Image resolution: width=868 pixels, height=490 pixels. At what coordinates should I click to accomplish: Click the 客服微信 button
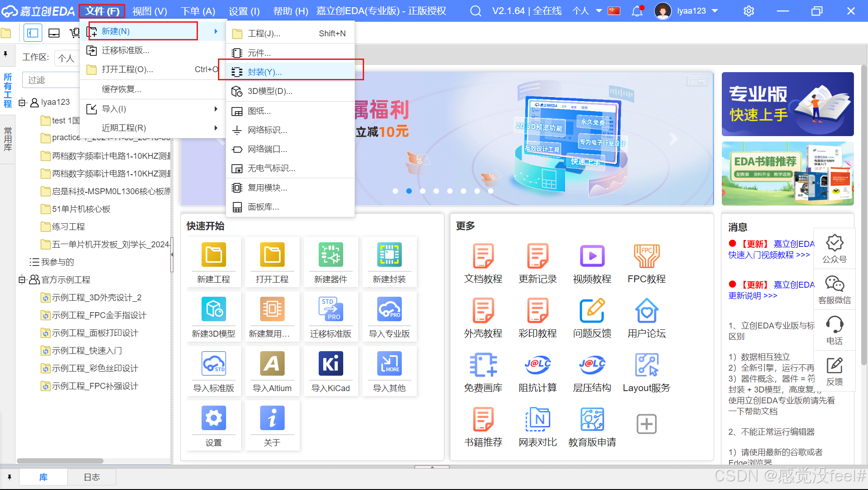click(834, 289)
